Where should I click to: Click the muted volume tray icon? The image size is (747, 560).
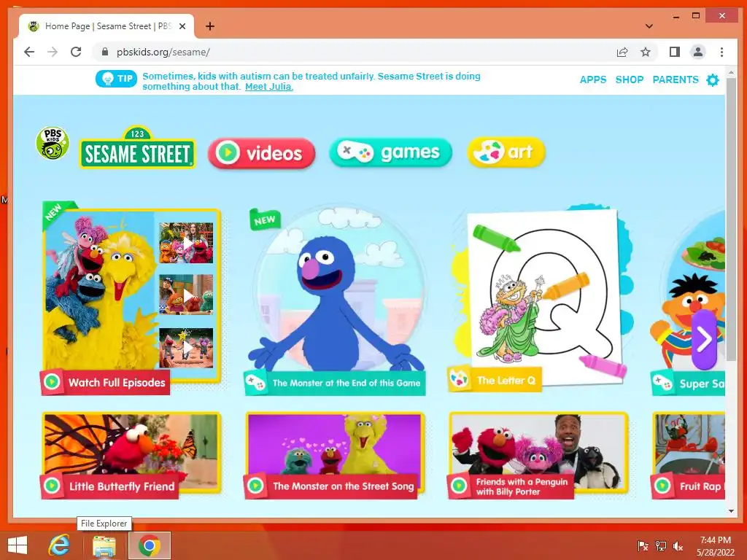pos(678,546)
